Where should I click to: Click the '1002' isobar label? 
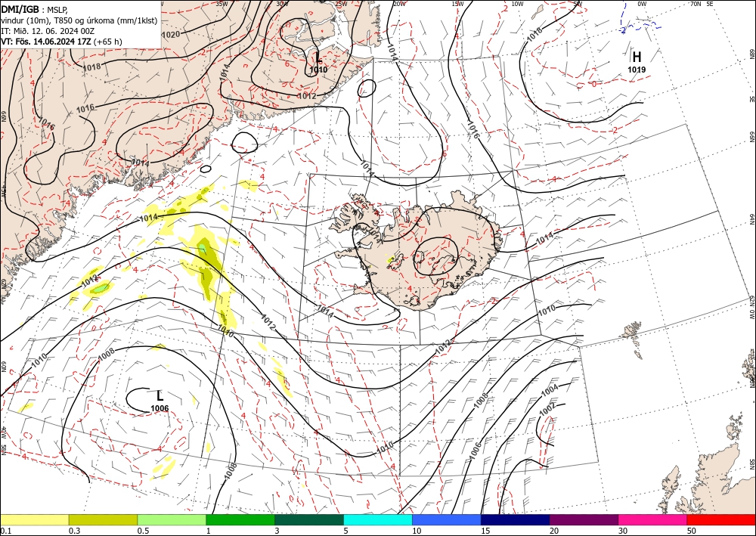(547, 409)
